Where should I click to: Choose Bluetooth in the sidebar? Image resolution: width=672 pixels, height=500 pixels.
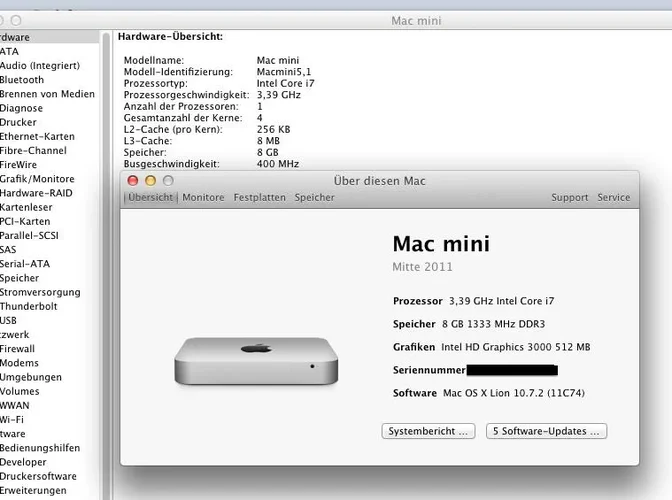tap(22, 80)
